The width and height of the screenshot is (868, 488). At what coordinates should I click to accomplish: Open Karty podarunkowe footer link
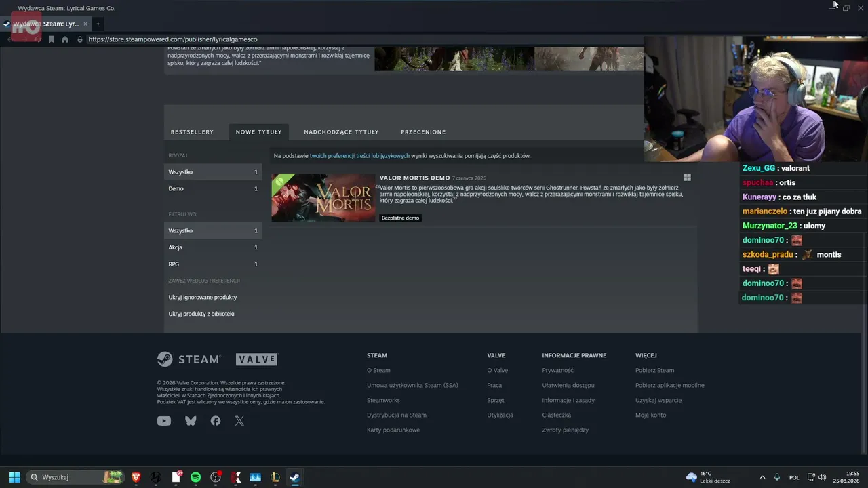click(x=393, y=430)
